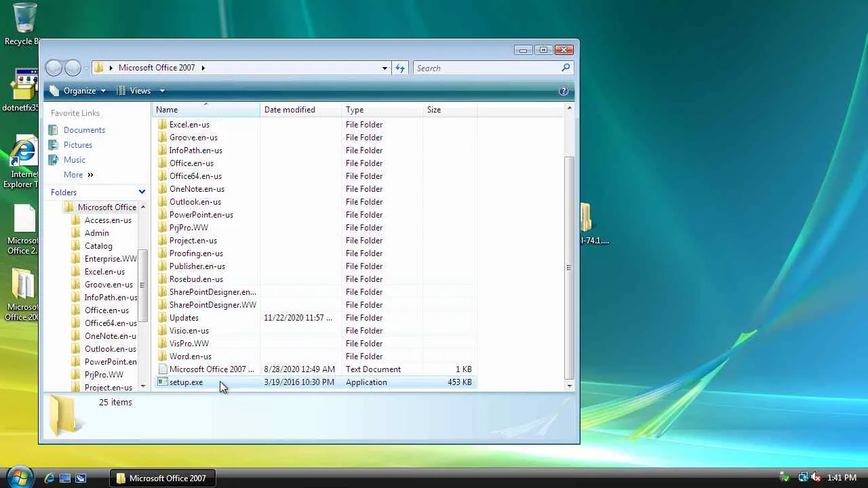Click the muted volume tray icon
The width and height of the screenshot is (868, 488).
(816, 478)
